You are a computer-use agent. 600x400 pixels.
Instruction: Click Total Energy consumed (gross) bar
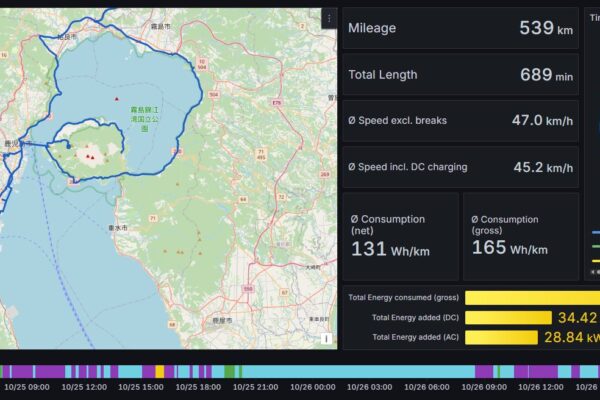pos(530,298)
